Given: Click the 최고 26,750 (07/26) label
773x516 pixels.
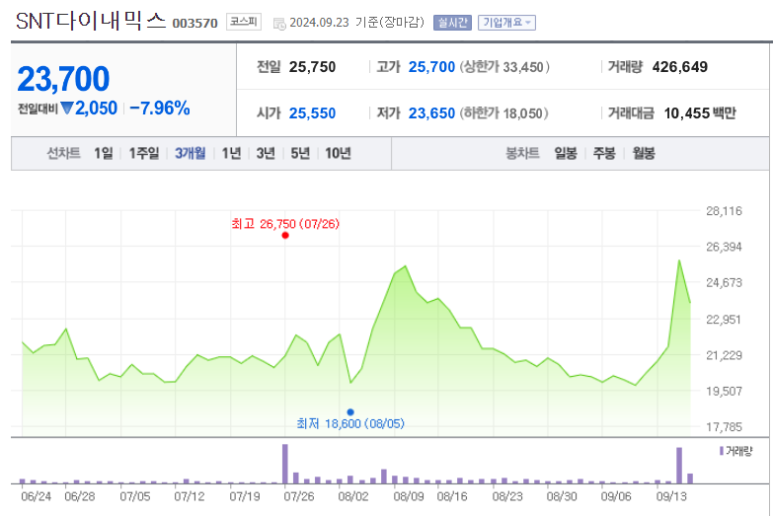Looking at the screenshot, I should tap(285, 224).
